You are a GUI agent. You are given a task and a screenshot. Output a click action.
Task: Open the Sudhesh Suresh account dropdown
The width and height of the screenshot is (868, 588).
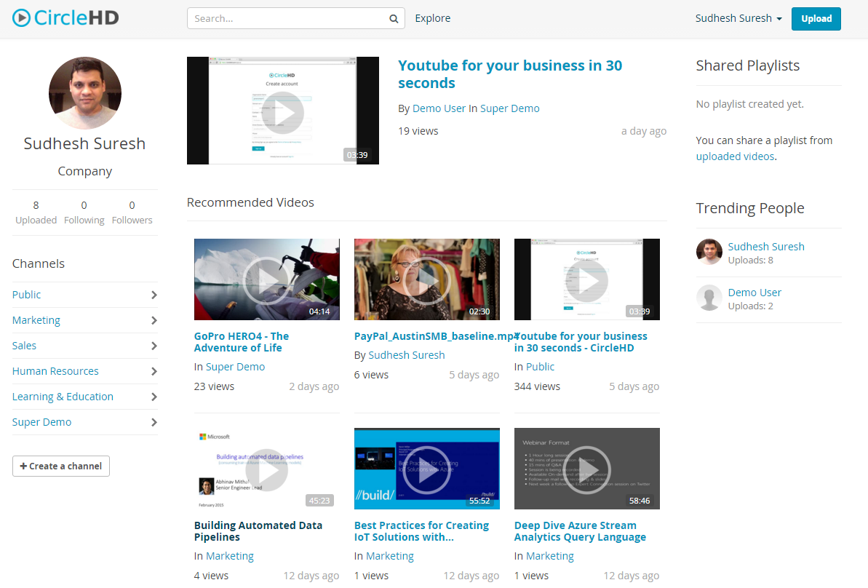(738, 18)
